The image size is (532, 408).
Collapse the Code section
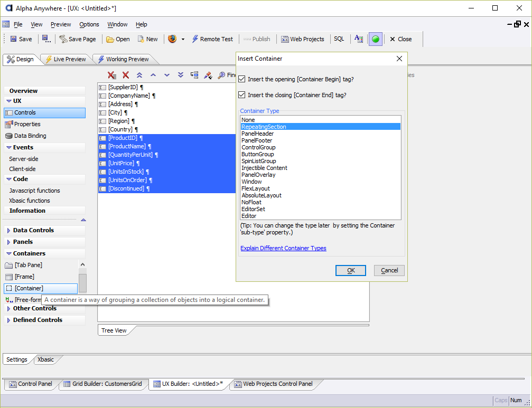point(9,179)
